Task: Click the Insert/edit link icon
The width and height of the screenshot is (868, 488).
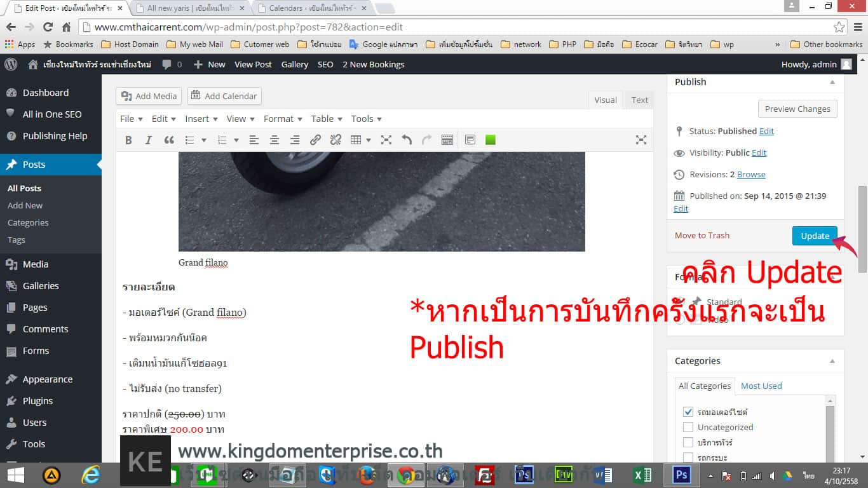Action: click(315, 140)
